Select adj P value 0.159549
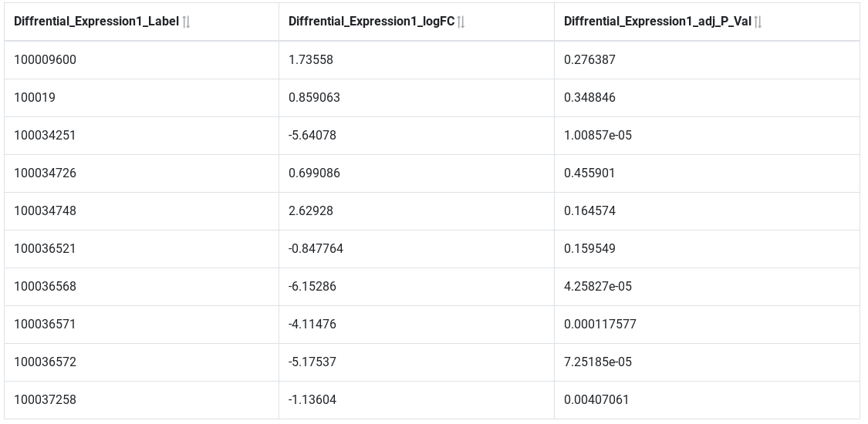868x424 pixels. [589, 249]
